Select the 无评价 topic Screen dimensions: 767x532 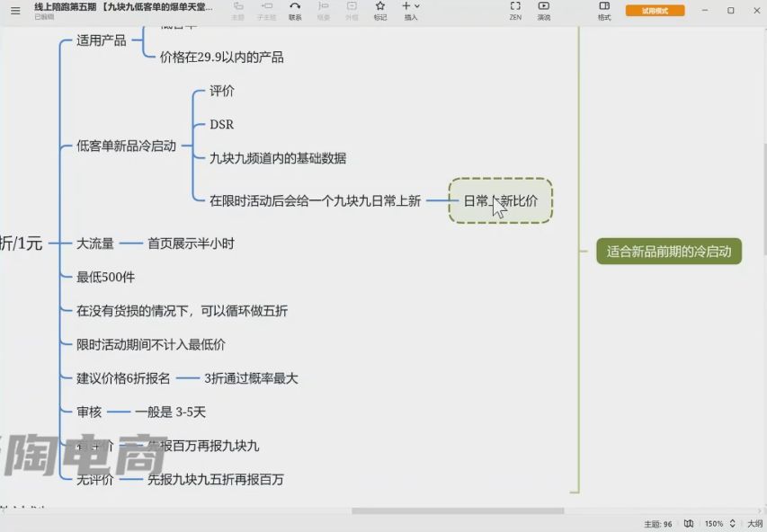tap(95, 480)
